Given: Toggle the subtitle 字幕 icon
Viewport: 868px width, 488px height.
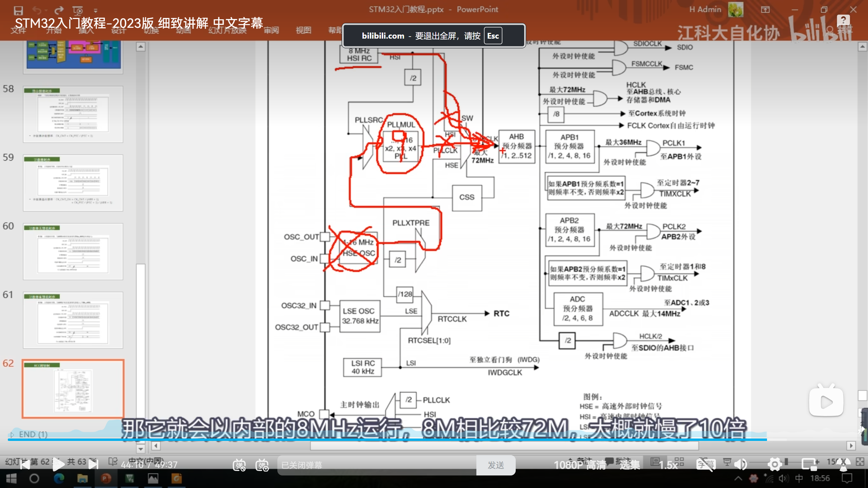Looking at the screenshot, I should pyautogui.click(x=706, y=465).
